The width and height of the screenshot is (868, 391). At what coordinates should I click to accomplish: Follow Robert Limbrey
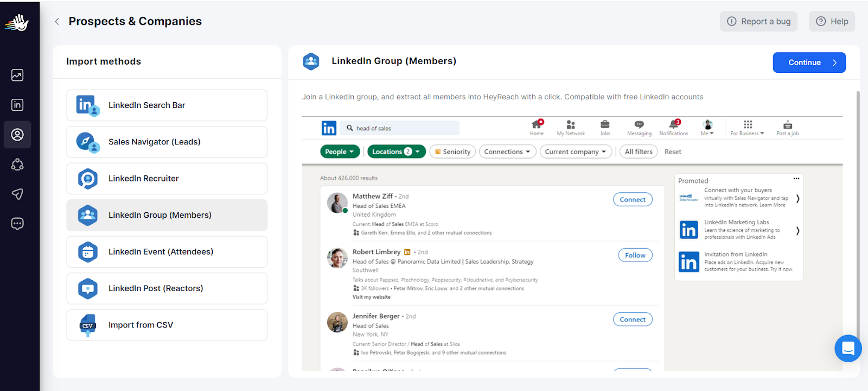[x=635, y=255]
